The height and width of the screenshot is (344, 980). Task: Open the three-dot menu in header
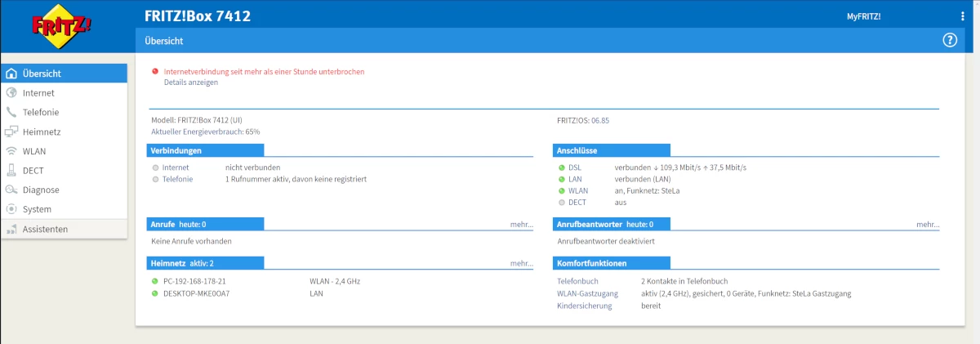click(x=963, y=16)
